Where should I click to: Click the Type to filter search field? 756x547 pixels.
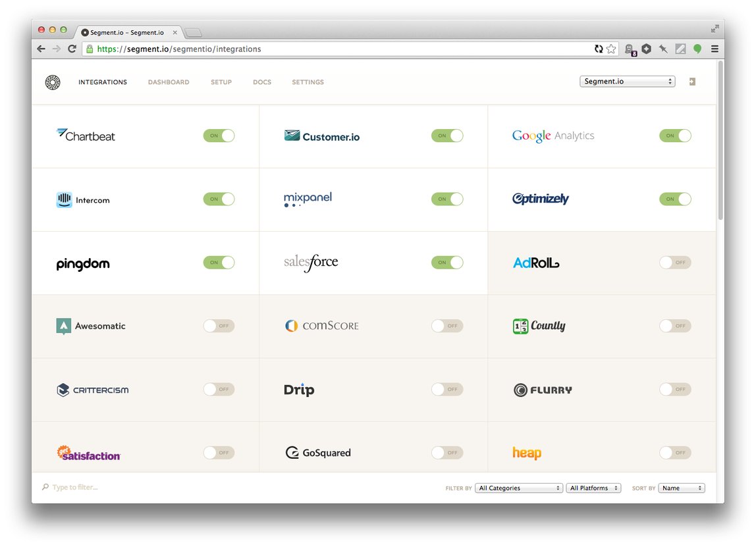pyautogui.click(x=74, y=488)
